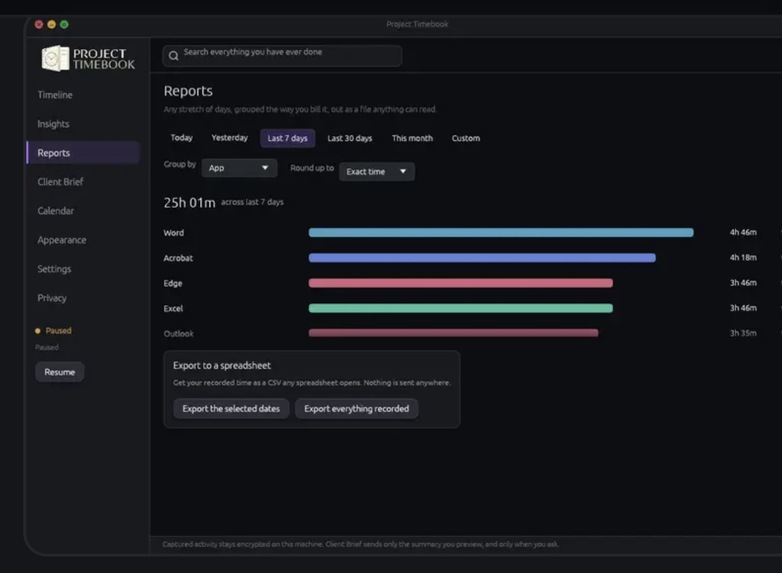Click the yellow minimize window button
The image size is (782, 573).
tap(51, 24)
